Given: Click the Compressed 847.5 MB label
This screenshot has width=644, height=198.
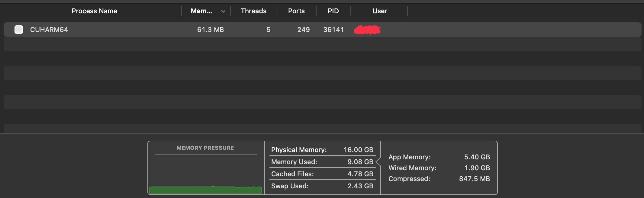Looking at the screenshot, I should click(x=409, y=179).
